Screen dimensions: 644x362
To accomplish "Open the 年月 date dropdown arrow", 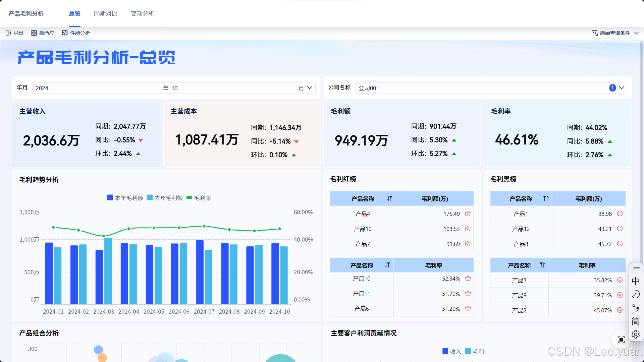I will coord(310,88).
